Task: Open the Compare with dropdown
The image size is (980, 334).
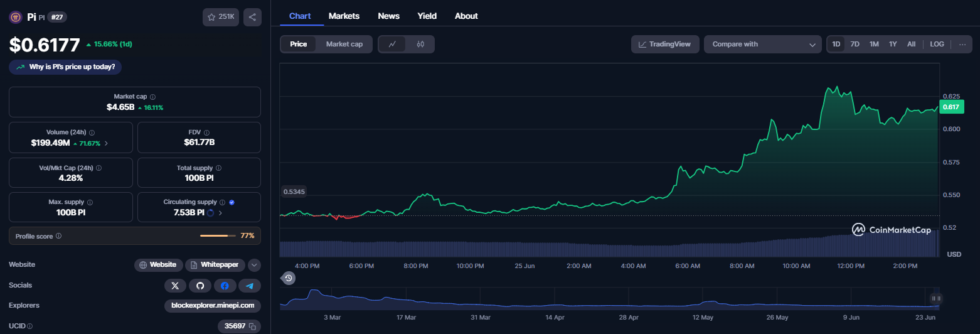Action: coord(762,44)
